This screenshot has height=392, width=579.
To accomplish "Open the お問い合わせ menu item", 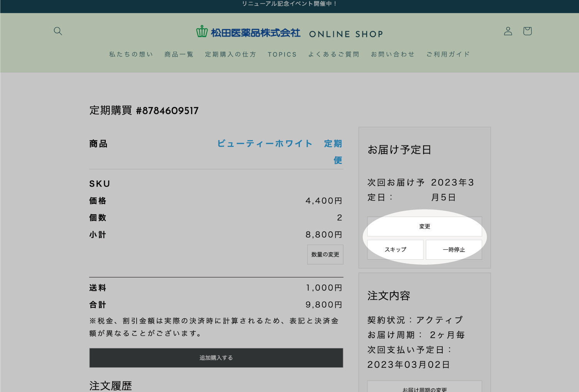I will click(393, 54).
